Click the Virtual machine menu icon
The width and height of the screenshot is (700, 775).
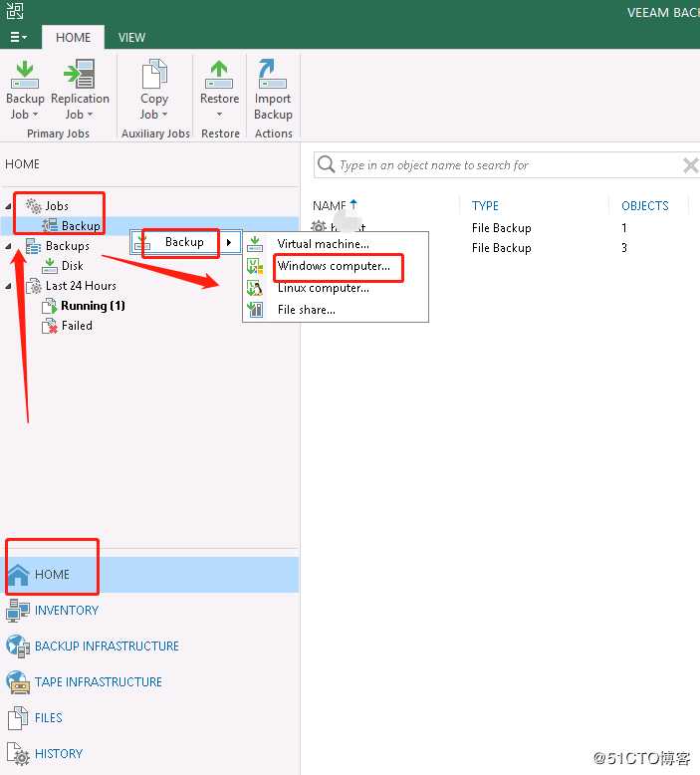[255, 244]
